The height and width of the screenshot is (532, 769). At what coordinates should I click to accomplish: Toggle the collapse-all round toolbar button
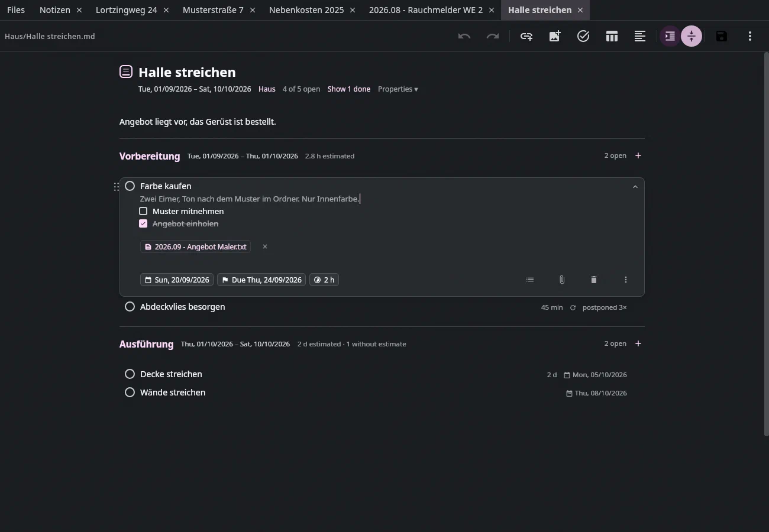(692, 37)
